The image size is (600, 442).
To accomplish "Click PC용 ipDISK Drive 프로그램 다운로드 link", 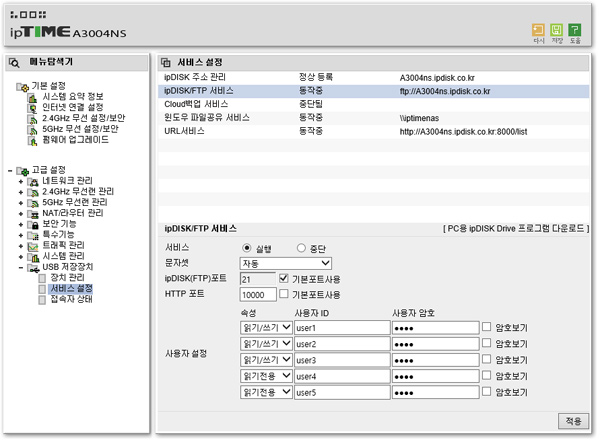I will [x=516, y=229].
